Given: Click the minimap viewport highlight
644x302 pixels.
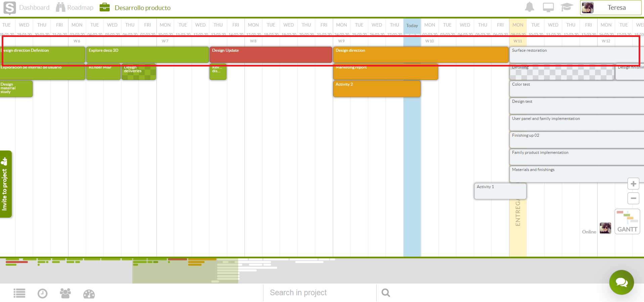Looking at the screenshot, I should click(x=185, y=271).
